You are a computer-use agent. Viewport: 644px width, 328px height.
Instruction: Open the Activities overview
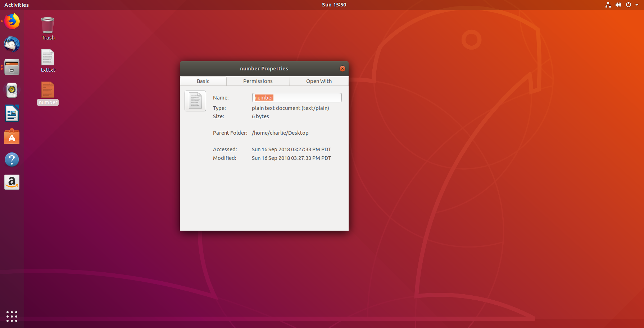click(x=17, y=5)
